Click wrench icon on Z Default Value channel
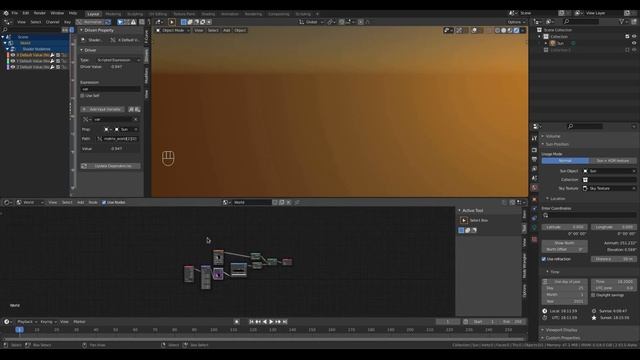 52,67
